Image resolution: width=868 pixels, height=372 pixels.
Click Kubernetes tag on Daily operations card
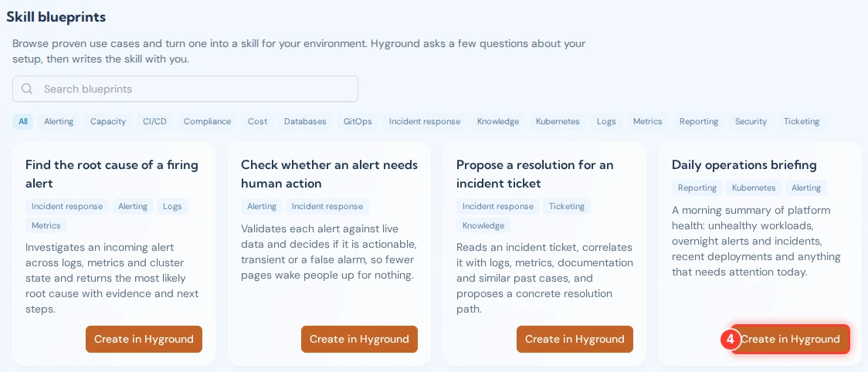[x=754, y=188]
